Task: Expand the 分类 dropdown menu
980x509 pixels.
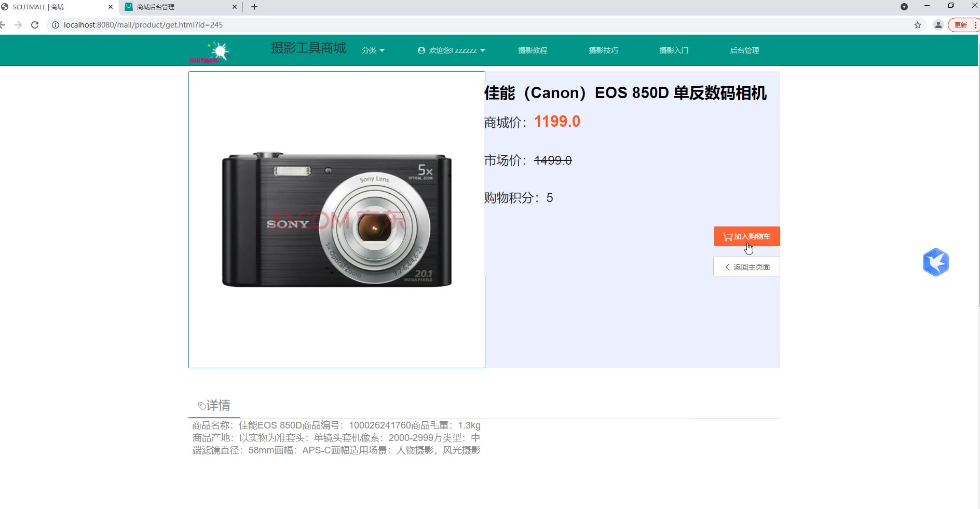Action: tap(373, 50)
